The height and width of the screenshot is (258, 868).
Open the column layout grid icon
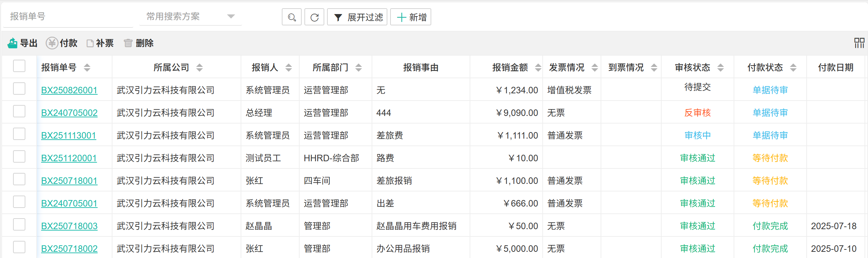(859, 43)
